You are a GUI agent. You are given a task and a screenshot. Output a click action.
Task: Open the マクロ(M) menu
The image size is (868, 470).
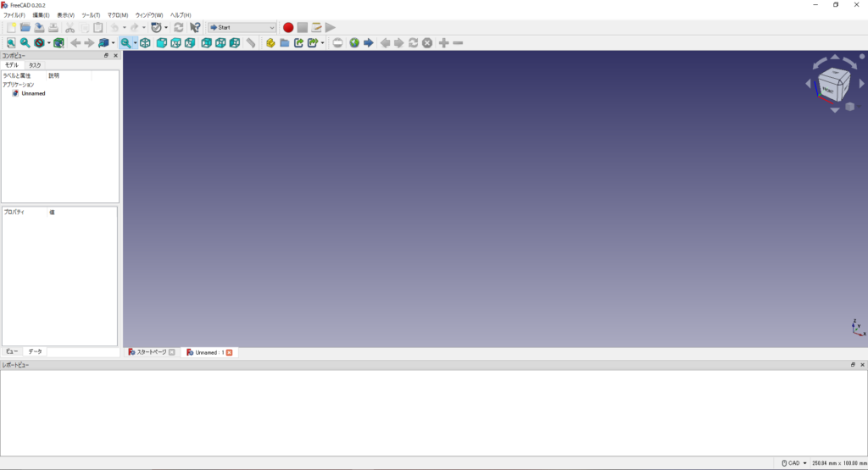click(118, 15)
